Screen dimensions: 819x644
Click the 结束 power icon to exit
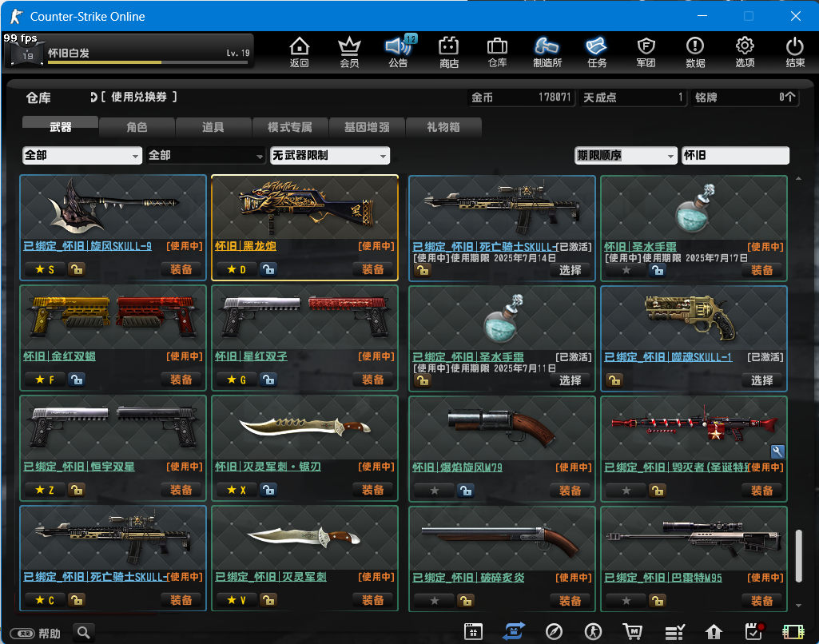click(795, 52)
